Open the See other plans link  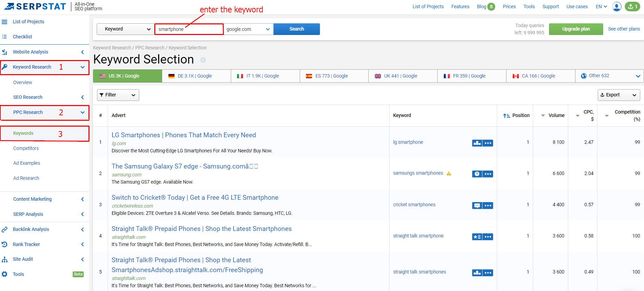pos(624,29)
